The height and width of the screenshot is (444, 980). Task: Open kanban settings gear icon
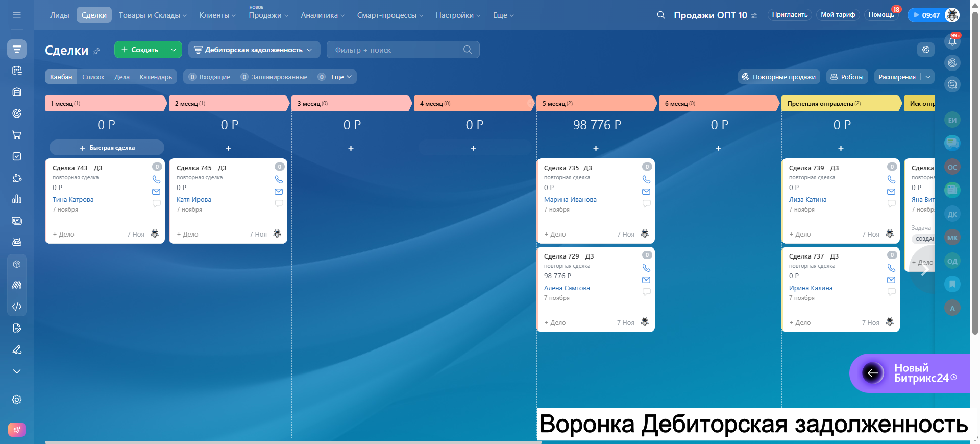[926, 50]
